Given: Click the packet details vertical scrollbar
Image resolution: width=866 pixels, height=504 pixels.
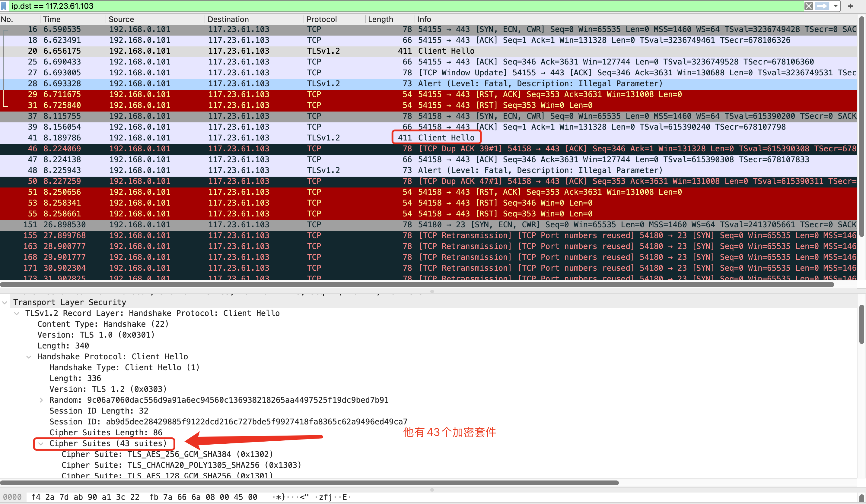Looking at the screenshot, I should coord(861,324).
